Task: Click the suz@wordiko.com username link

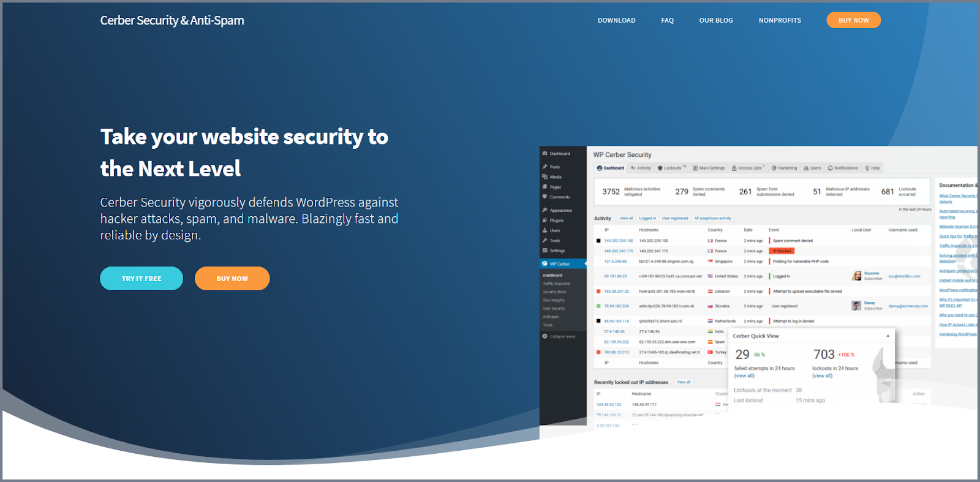Action: (904, 276)
